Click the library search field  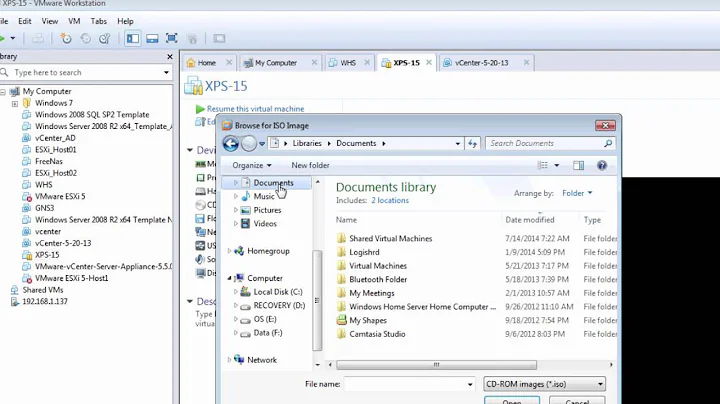(x=85, y=73)
